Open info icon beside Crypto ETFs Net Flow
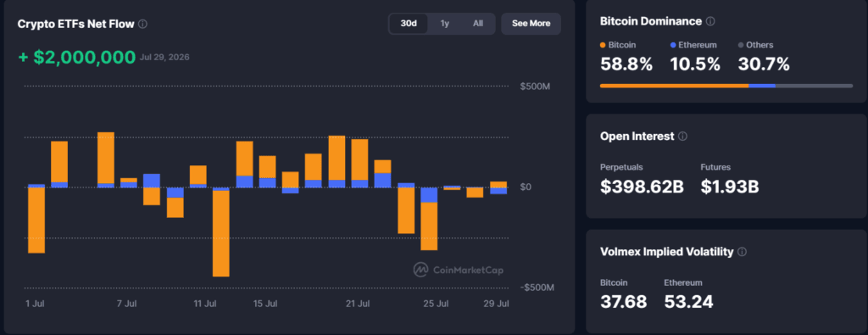 (x=142, y=24)
